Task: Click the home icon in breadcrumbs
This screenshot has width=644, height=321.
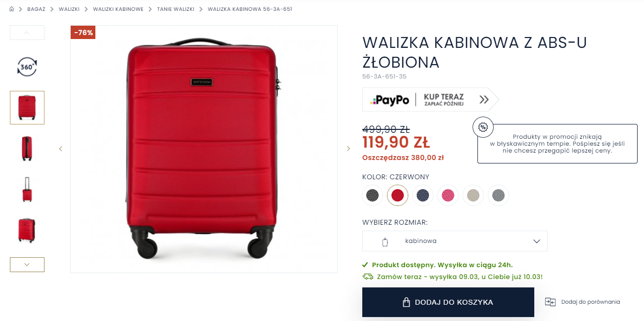Action: pos(12,9)
